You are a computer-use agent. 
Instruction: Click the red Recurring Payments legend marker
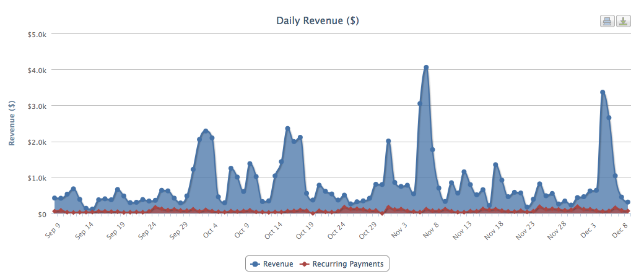303,264
